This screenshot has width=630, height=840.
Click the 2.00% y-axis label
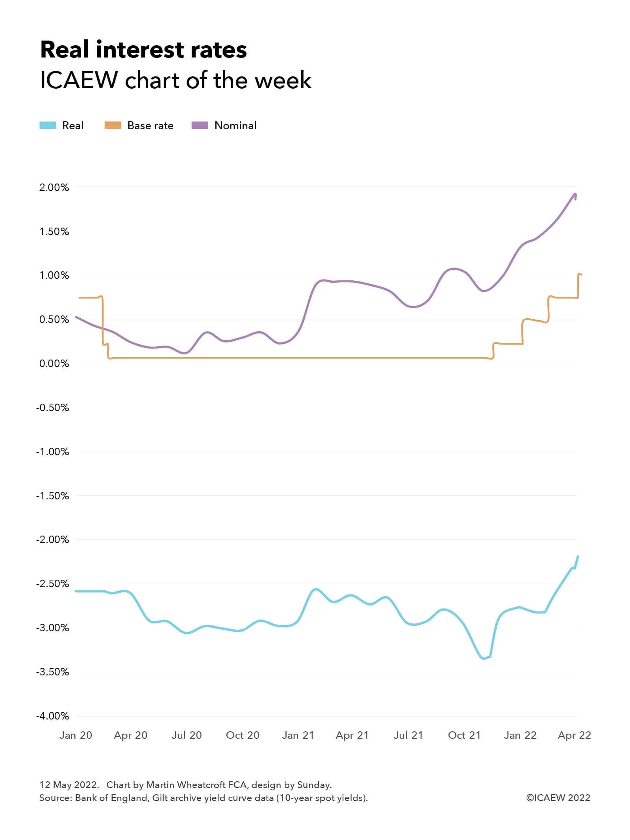tap(54, 187)
